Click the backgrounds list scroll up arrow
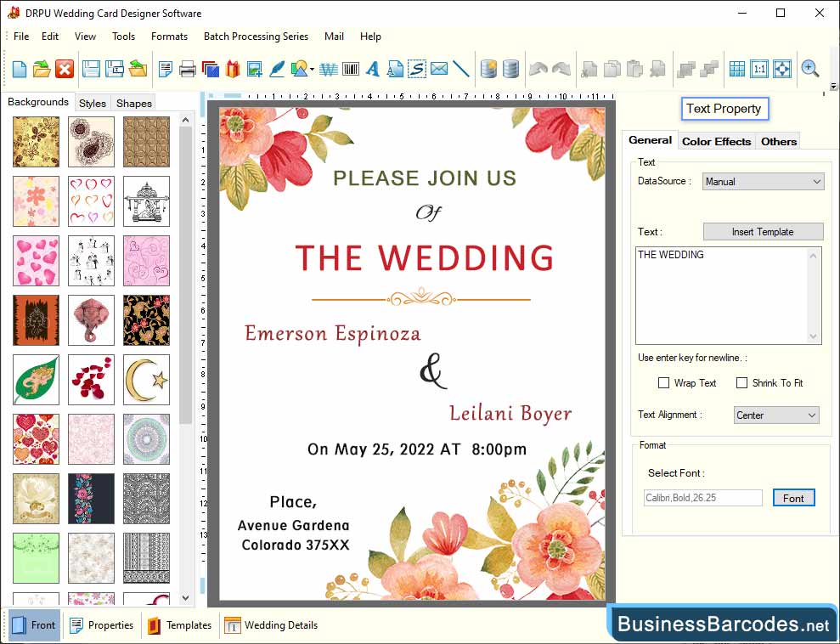The image size is (840, 644). [185, 120]
